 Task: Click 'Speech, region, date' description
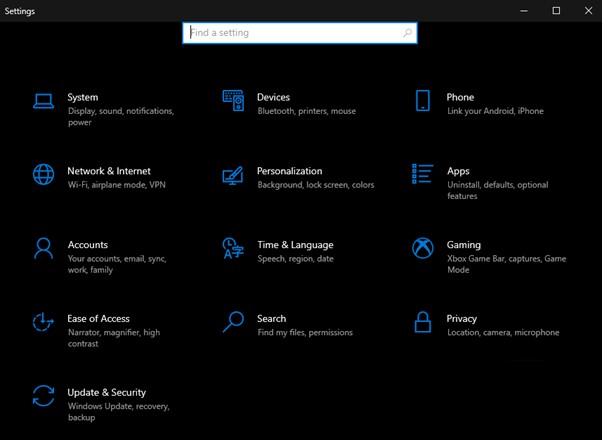click(x=296, y=259)
